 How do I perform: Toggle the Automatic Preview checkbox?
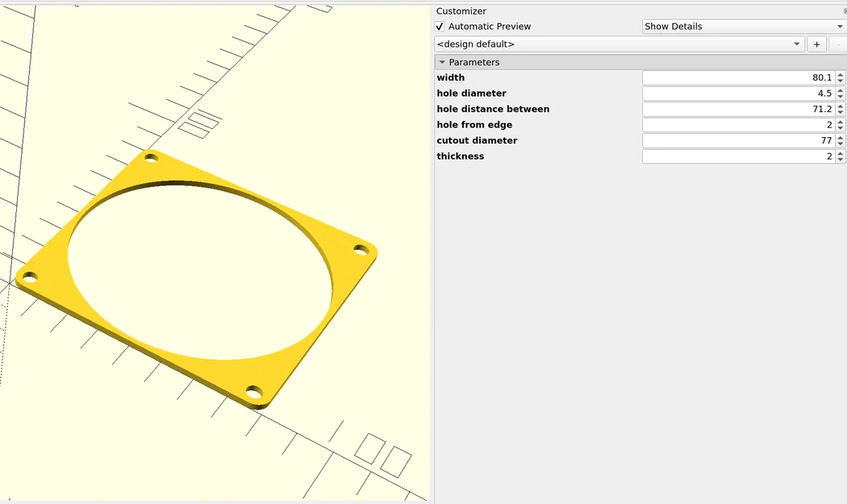coord(440,27)
